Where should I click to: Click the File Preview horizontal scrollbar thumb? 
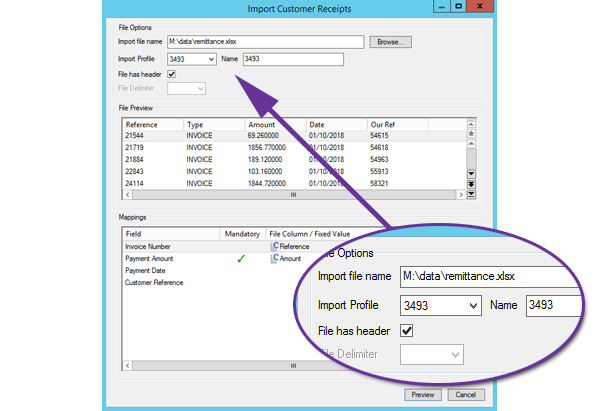pos(293,195)
